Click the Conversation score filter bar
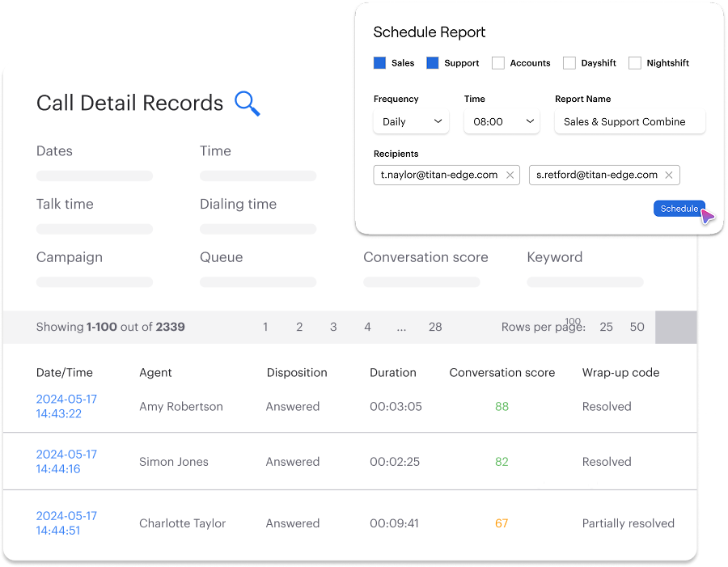This screenshot has width=728, height=567. pos(421,282)
